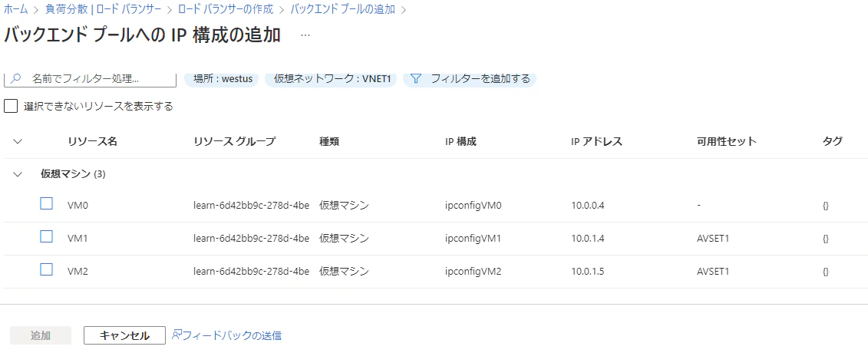Viewport: 868px width, 353px height.
Task: Click ipconfigVM1 cell
Action: pos(474,239)
